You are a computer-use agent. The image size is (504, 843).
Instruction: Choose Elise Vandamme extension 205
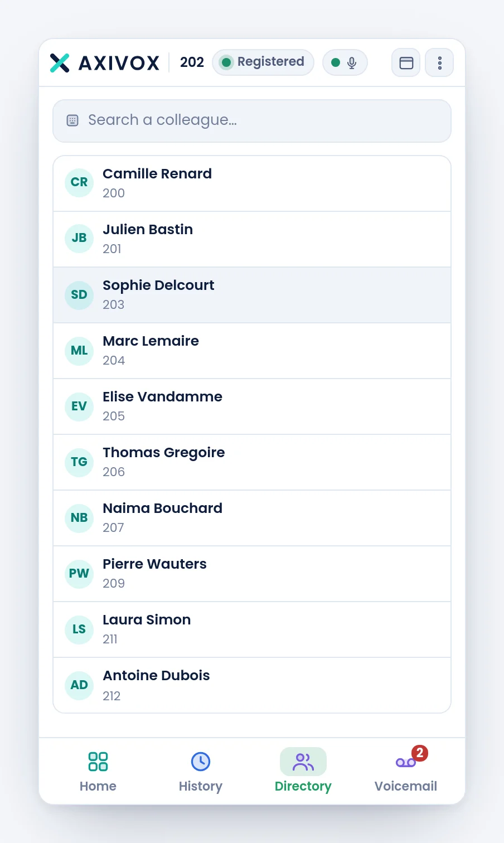click(252, 406)
